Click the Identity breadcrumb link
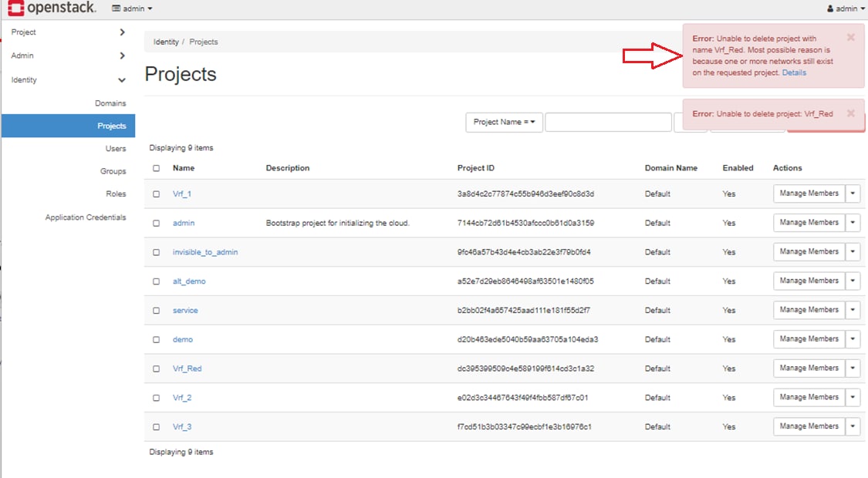 click(x=166, y=42)
